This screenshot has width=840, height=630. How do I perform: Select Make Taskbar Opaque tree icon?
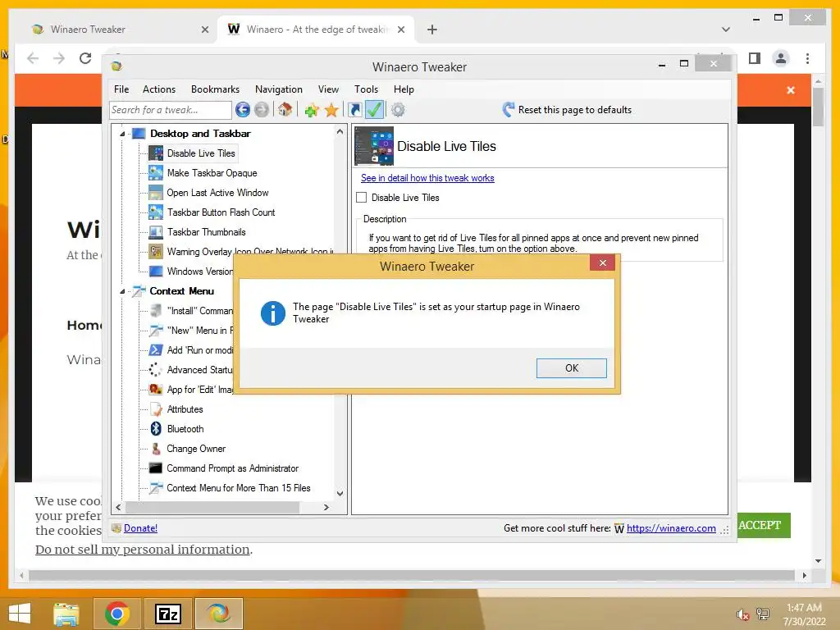156,172
